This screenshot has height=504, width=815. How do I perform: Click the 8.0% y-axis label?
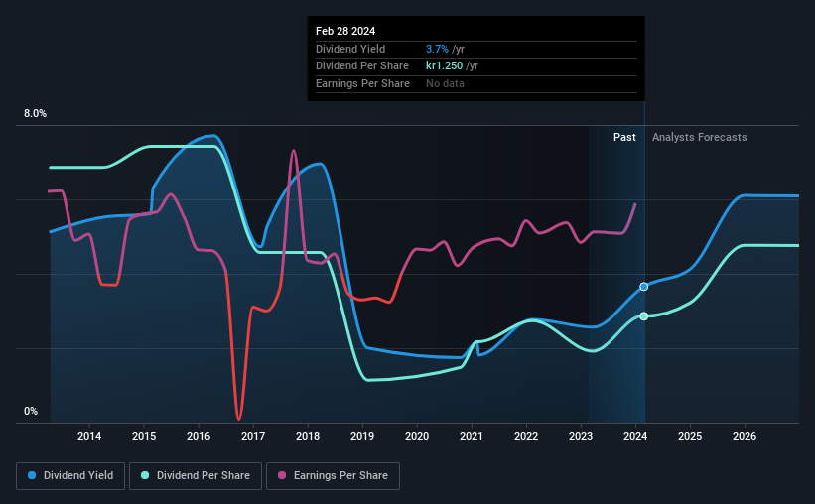tap(35, 114)
